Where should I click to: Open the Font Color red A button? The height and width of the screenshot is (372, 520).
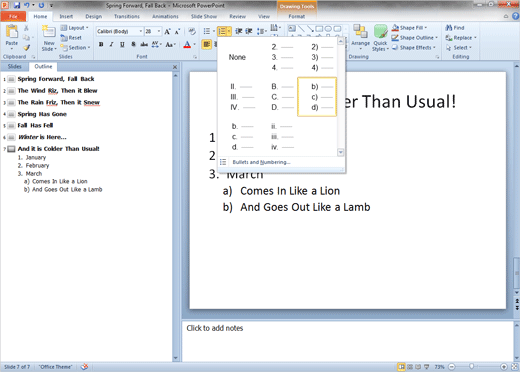point(187,44)
